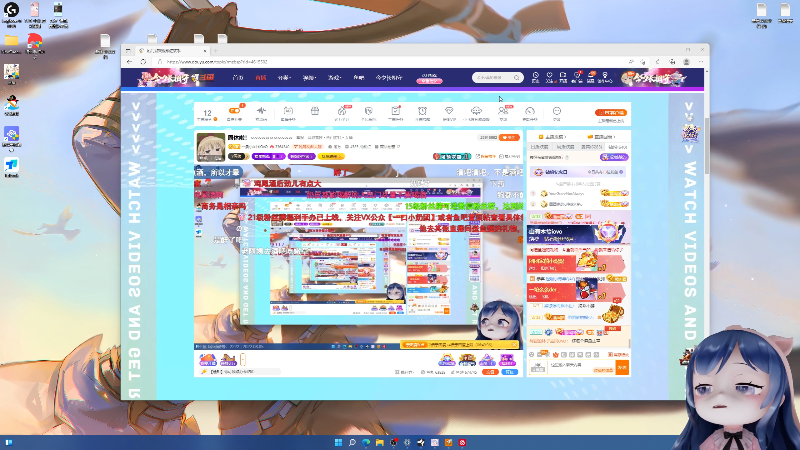Screen dimensions: 800x450
Task: Click the two-people icon with red badge
Action: pyautogui.click(x=504, y=110)
